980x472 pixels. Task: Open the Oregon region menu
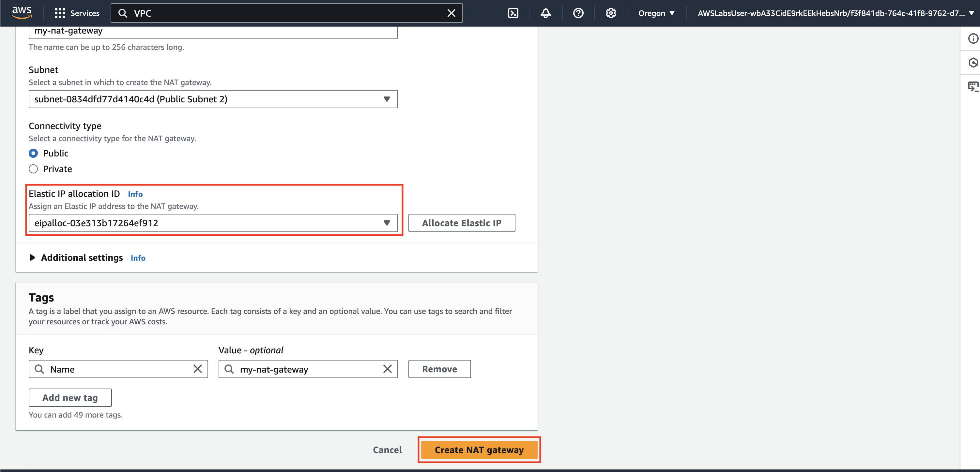click(656, 13)
